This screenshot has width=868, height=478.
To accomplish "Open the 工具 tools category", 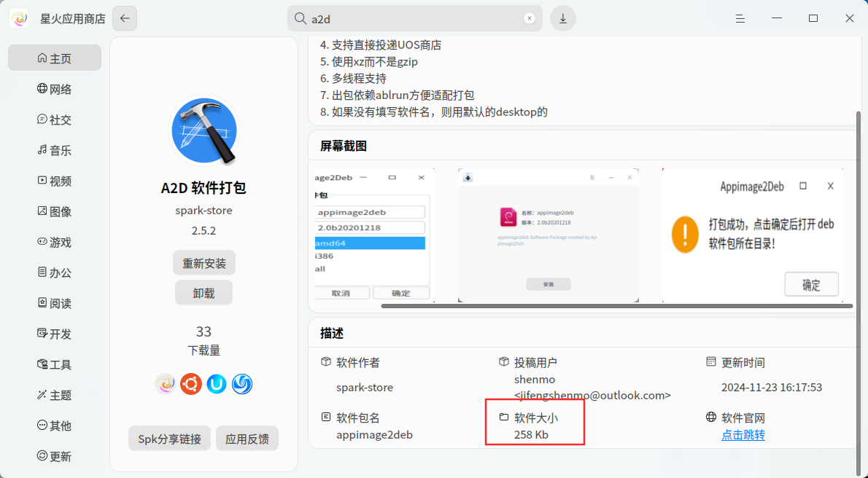I will [54, 364].
